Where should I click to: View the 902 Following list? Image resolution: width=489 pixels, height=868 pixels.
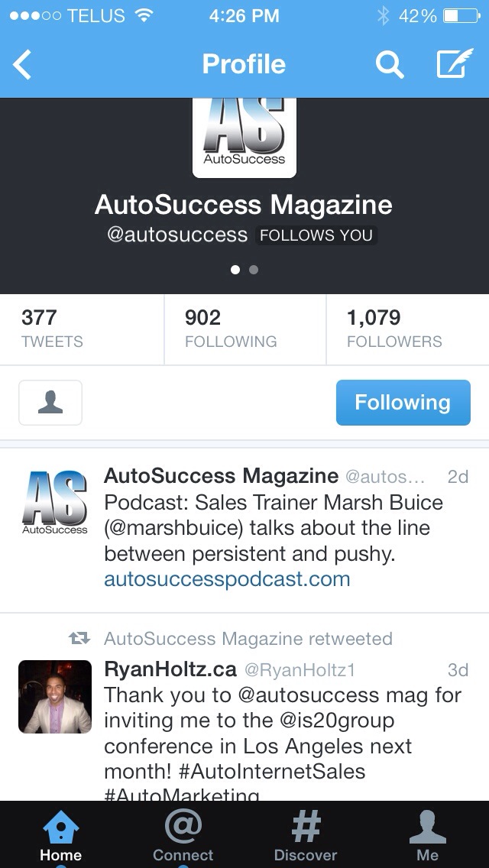pyautogui.click(x=245, y=330)
